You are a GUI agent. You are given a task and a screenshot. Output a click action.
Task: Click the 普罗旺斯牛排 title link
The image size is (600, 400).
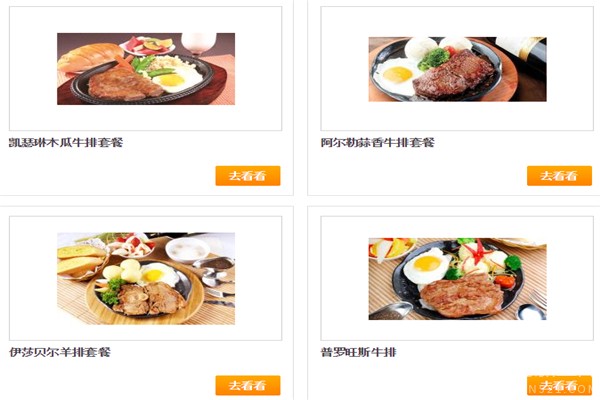click(x=358, y=352)
